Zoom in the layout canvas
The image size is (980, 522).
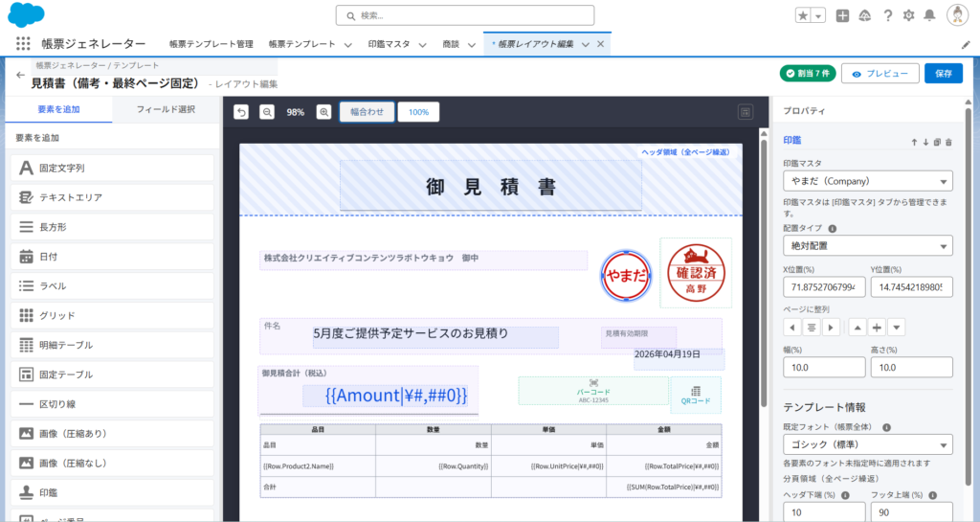pyautogui.click(x=323, y=112)
